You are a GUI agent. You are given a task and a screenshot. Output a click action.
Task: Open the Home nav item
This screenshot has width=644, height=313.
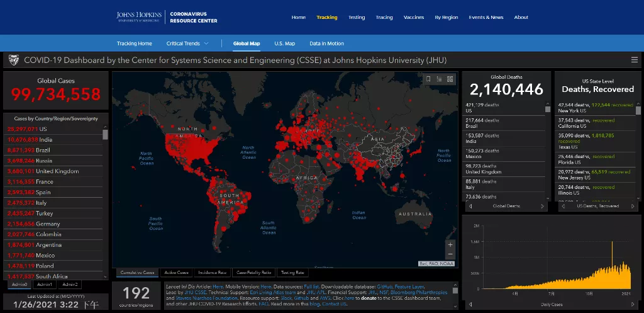pos(299,17)
